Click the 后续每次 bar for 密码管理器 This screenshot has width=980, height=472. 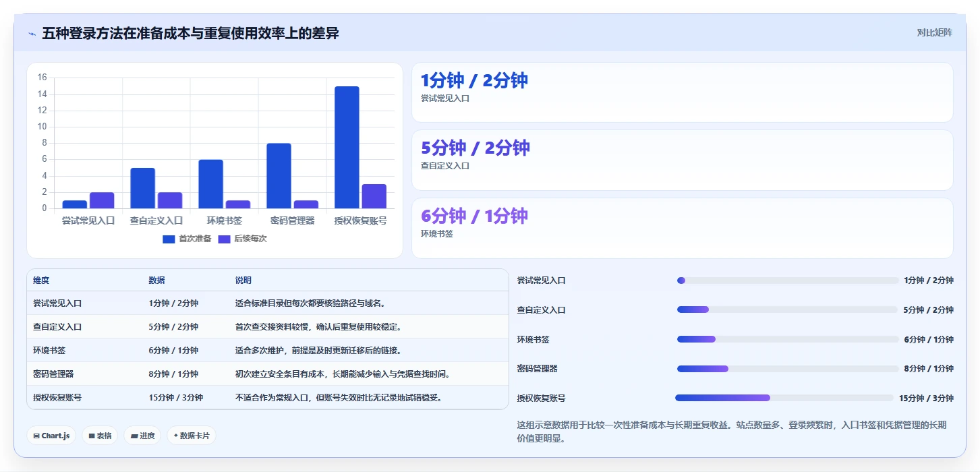coord(306,204)
